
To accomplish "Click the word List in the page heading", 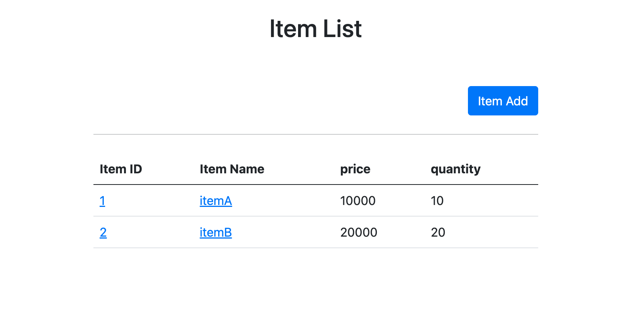I will tap(342, 29).
